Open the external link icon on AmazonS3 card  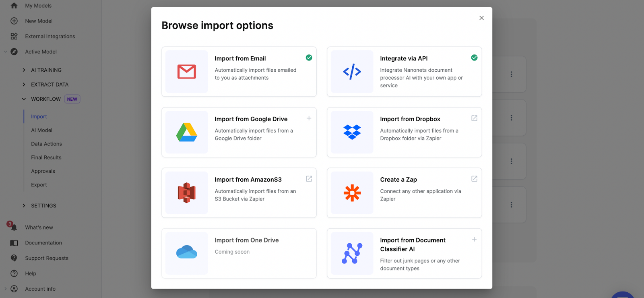pos(309,178)
